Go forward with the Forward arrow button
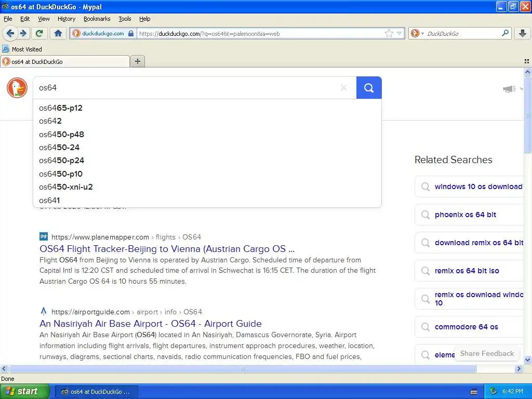Image resolution: width=532 pixels, height=399 pixels. 23,33
